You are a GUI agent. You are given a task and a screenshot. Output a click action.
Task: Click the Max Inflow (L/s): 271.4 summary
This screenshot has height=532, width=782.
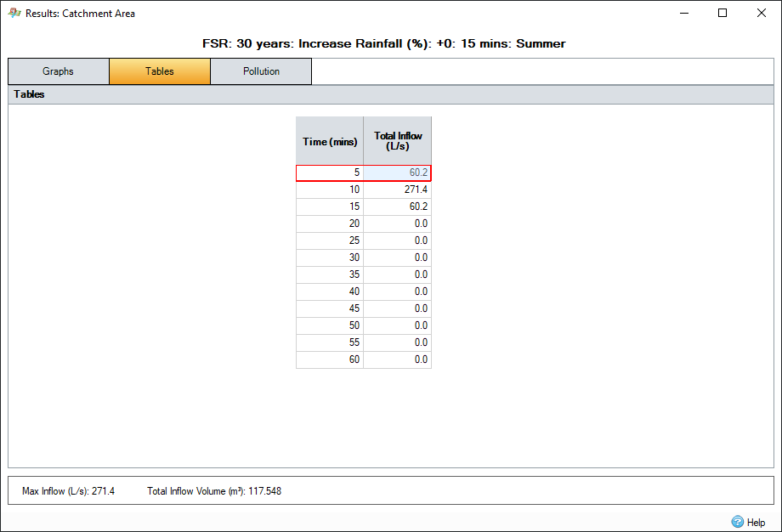click(68, 491)
